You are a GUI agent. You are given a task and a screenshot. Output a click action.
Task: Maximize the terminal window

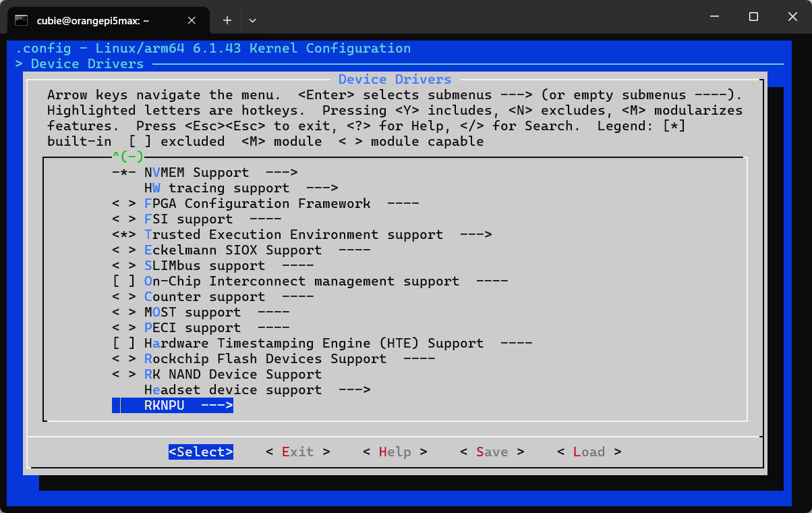coord(753,17)
